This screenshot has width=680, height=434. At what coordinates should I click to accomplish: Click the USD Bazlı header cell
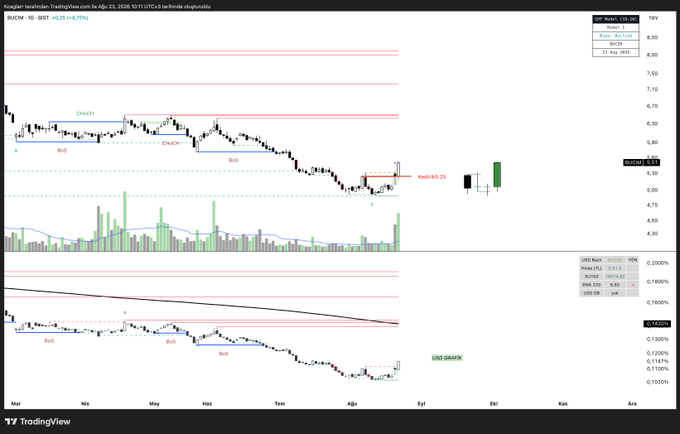tap(592, 260)
